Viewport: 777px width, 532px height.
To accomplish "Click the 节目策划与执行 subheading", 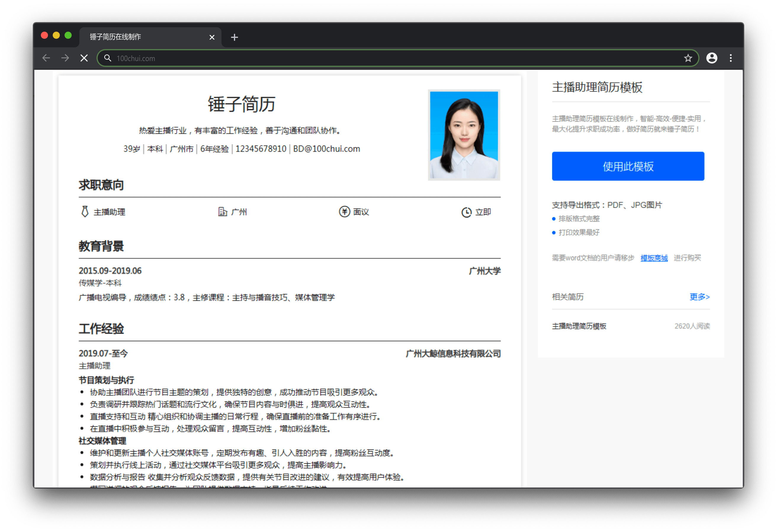I will click(x=106, y=380).
